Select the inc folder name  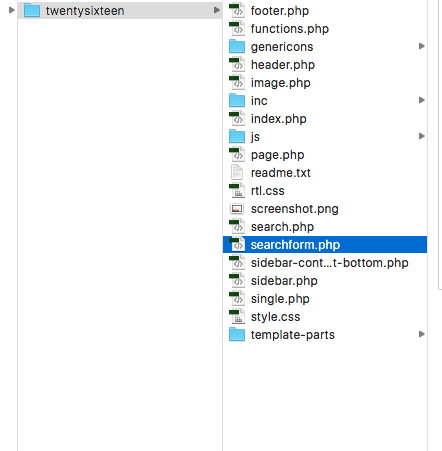[259, 101]
